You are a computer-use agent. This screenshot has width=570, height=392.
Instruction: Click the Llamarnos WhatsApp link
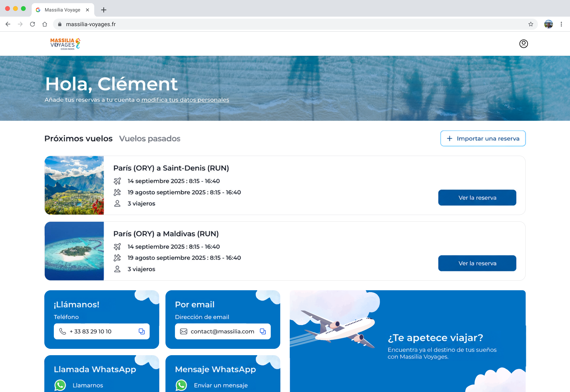coord(88,385)
